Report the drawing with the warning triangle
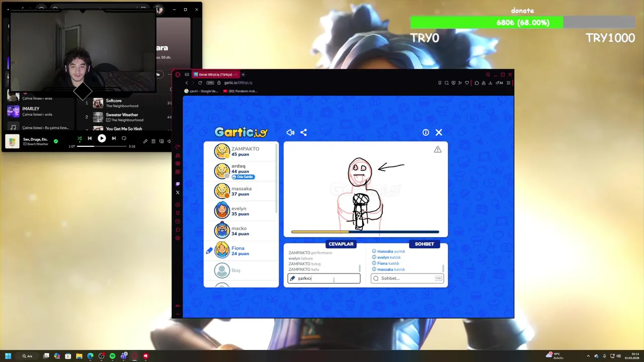This screenshot has height=362, width=644. tap(438, 149)
